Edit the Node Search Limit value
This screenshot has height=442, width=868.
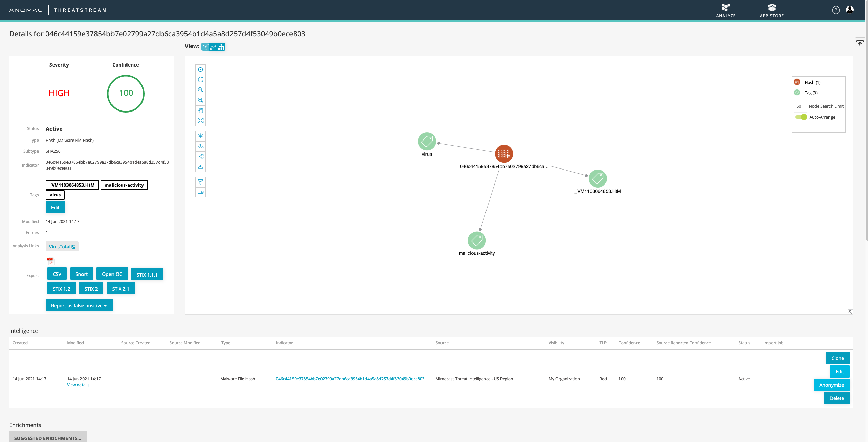coord(800,106)
